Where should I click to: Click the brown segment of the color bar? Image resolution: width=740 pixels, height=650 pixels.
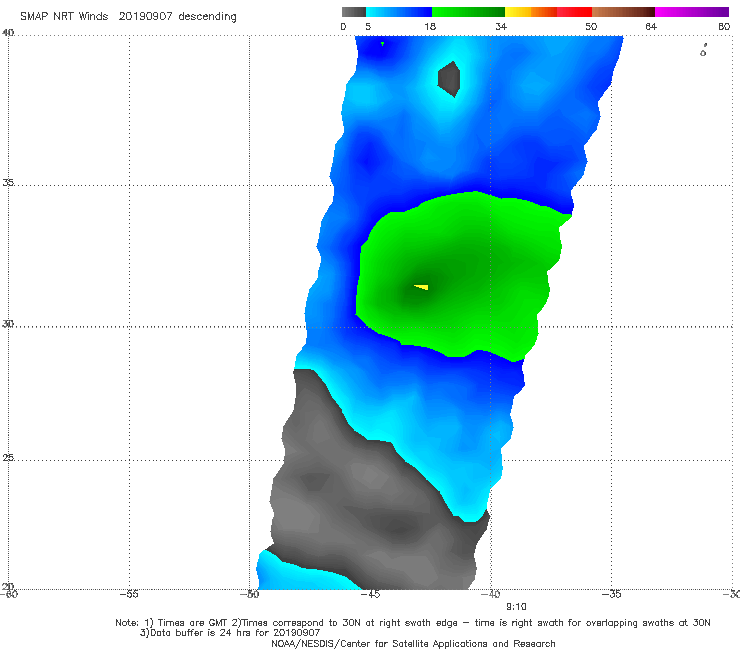click(623, 12)
